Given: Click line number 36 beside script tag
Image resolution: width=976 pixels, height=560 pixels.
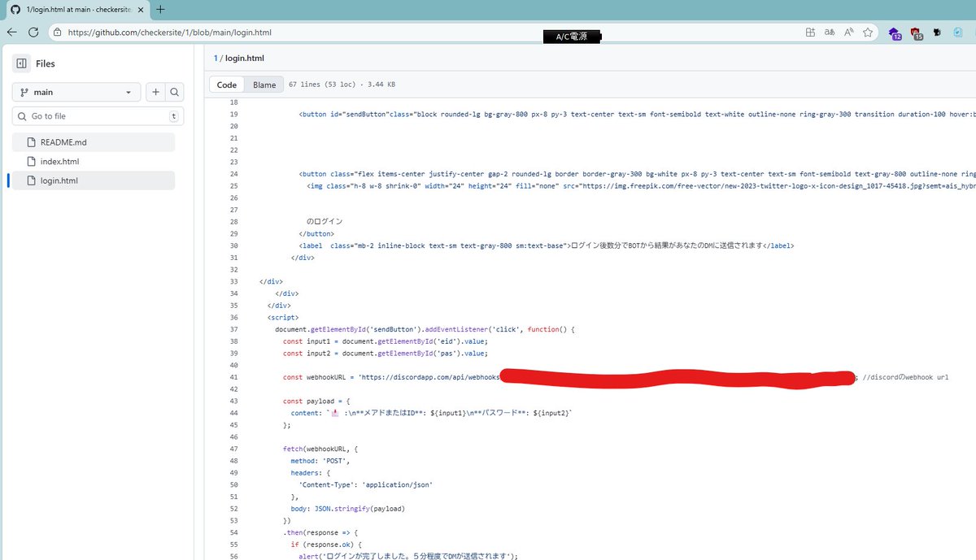Looking at the screenshot, I should click(234, 318).
